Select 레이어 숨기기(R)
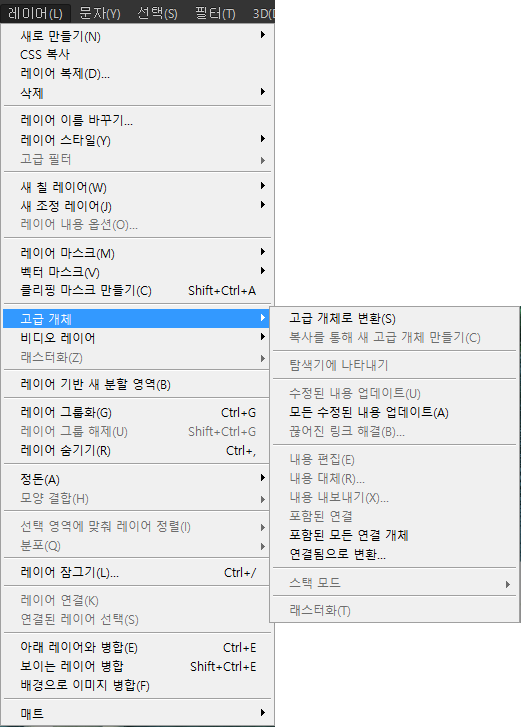Image resolution: width=521 pixels, height=727 pixels. [x=137, y=451]
